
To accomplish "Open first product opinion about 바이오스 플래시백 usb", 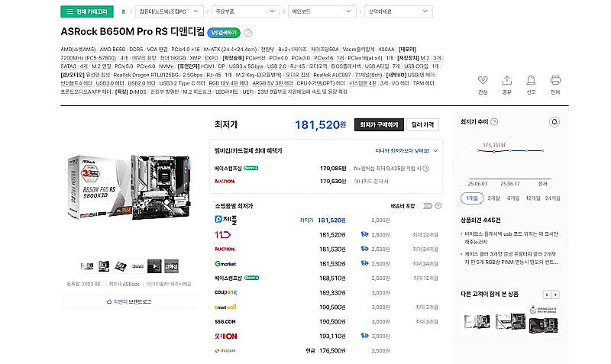I will click(x=511, y=238).
